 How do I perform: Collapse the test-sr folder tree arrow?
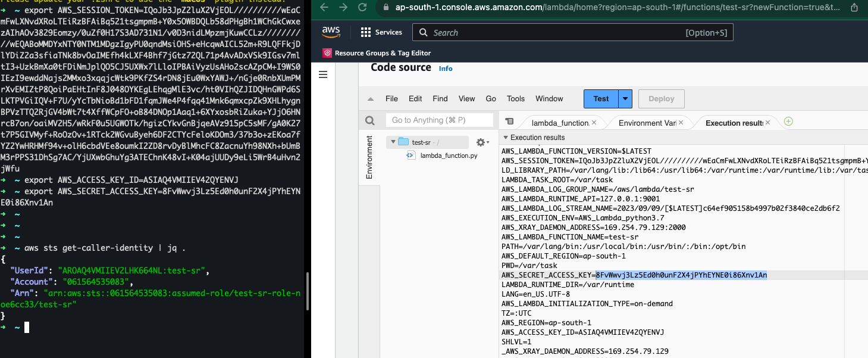point(393,142)
